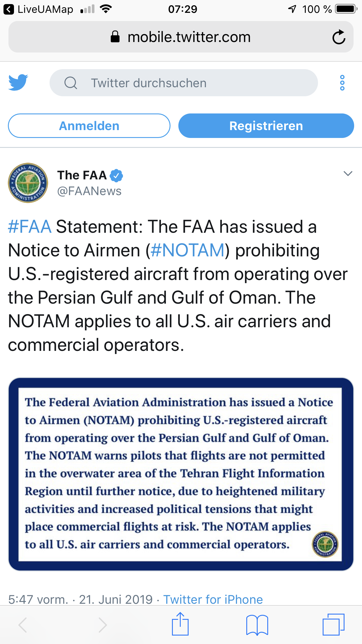Go forward with Safari's forward arrow

pyautogui.click(x=102, y=625)
